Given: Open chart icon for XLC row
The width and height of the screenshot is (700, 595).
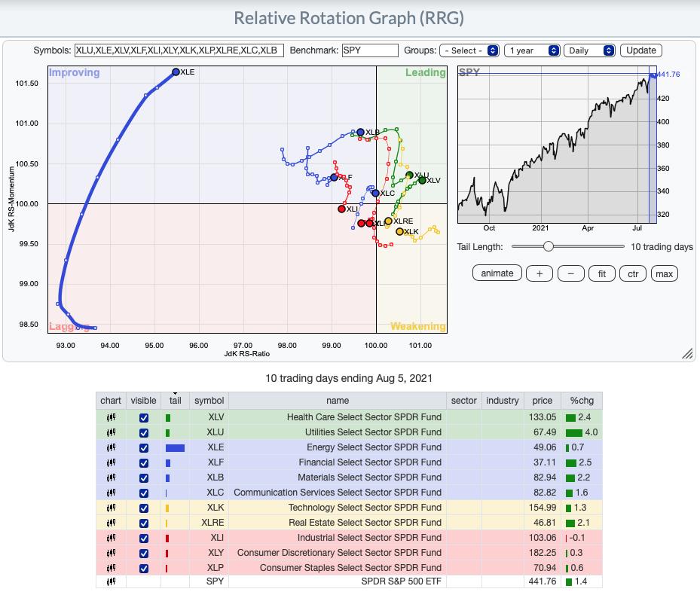Looking at the screenshot, I should pyautogui.click(x=111, y=493).
